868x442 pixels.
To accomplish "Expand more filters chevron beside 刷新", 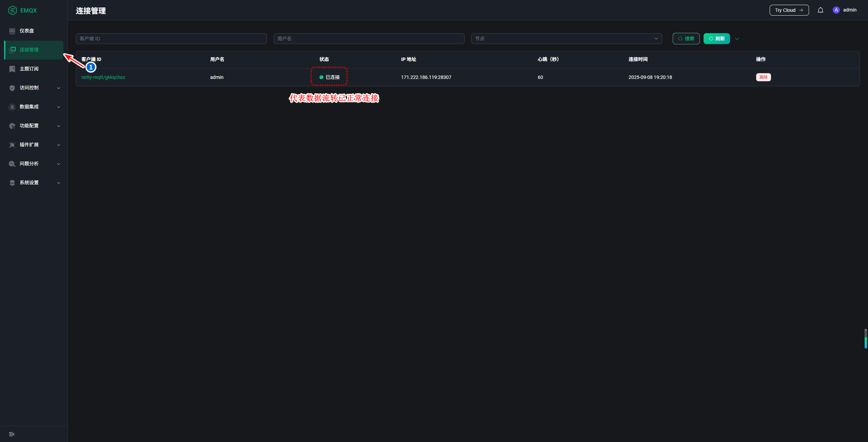I will click(737, 39).
